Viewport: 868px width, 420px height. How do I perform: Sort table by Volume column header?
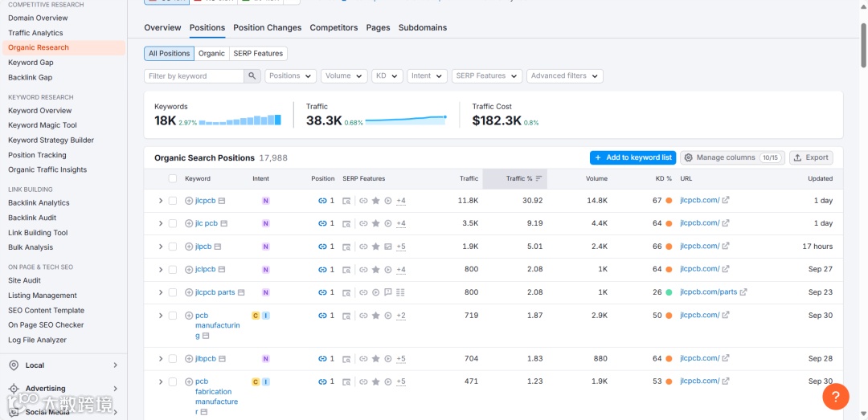596,179
